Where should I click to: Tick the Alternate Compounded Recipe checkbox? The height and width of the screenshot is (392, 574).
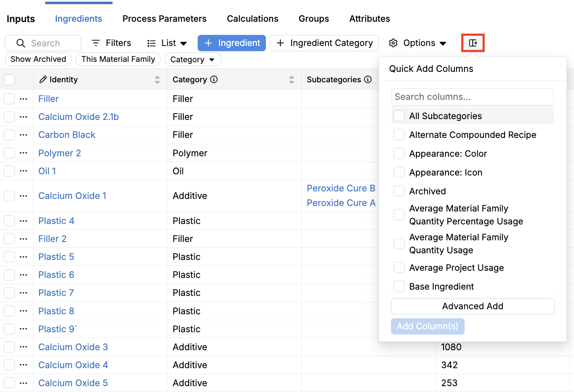click(x=399, y=135)
